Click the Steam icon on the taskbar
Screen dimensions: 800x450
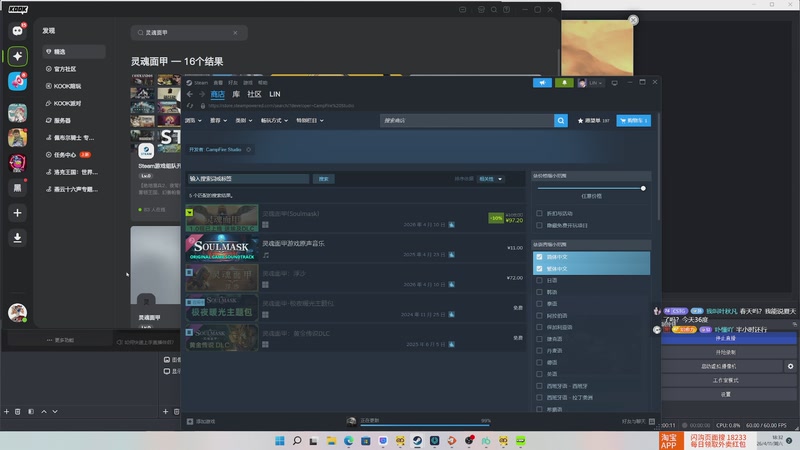(x=417, y=441)
